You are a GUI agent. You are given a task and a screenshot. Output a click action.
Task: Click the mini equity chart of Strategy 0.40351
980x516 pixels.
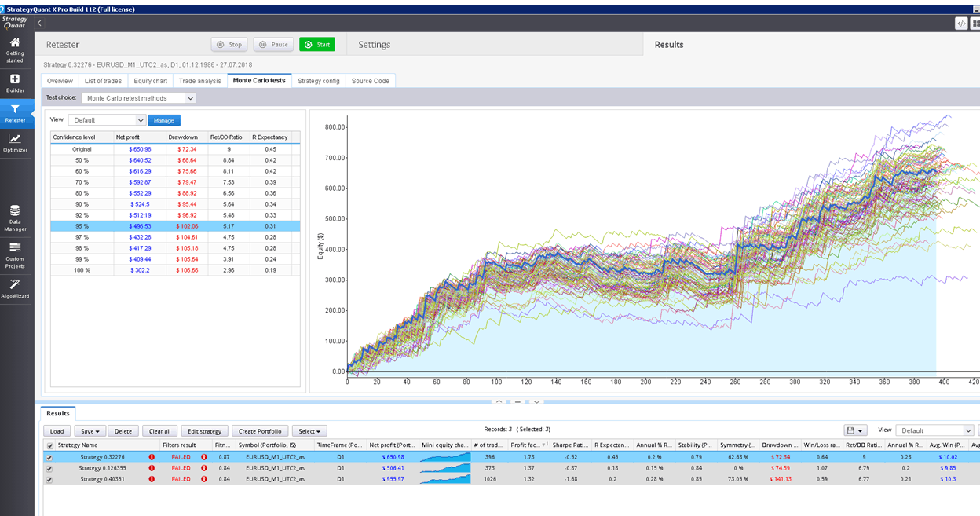click(x=445, y=479)
